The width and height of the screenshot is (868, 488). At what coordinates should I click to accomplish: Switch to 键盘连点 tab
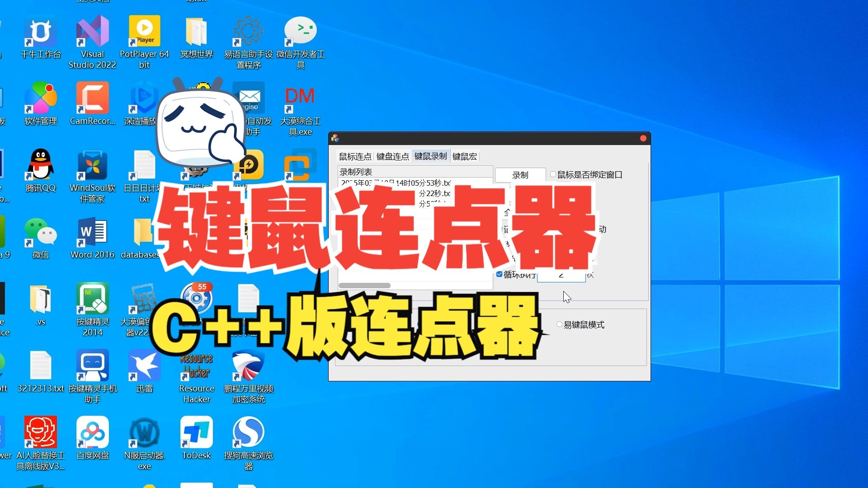(x=393, y=156)
